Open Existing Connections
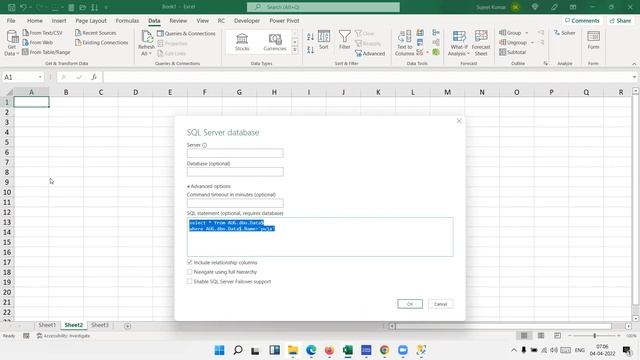640x360 pixels. [102, 42]
